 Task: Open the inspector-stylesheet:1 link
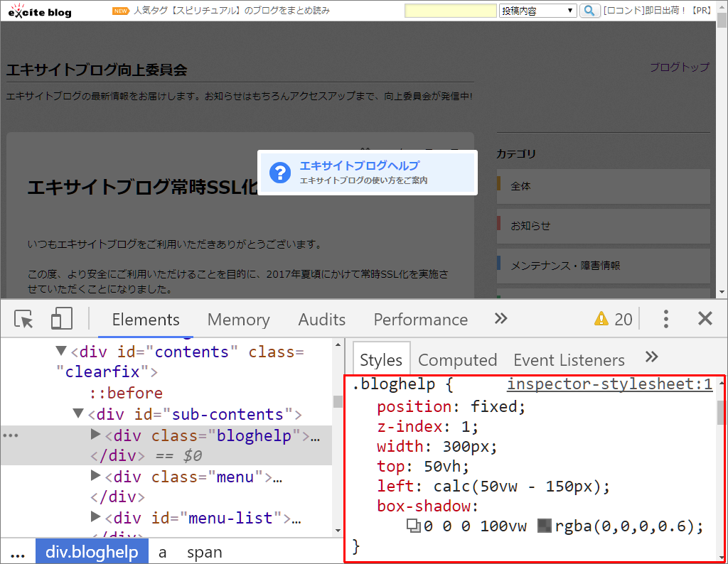pos(609,384)
